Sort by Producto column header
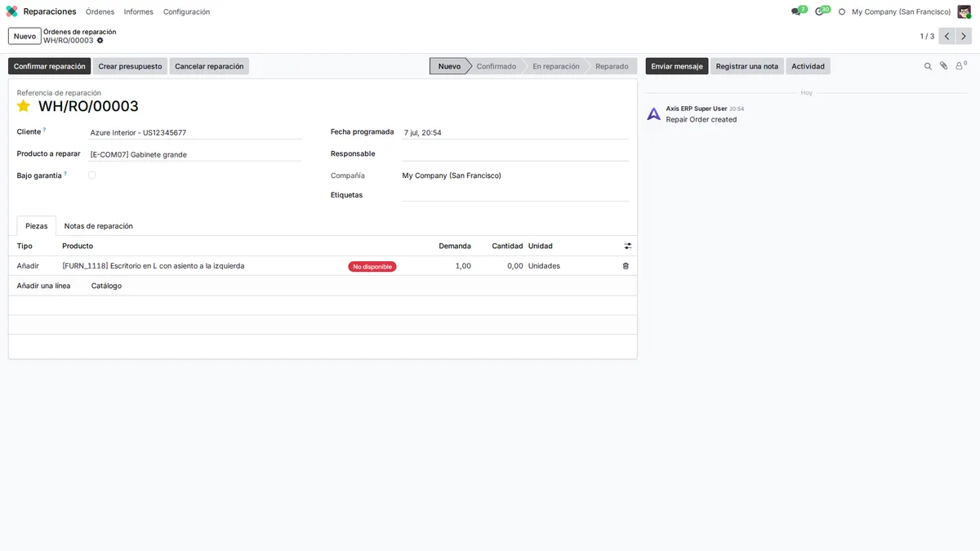980x551 pixels. click(x=78, y=246)
